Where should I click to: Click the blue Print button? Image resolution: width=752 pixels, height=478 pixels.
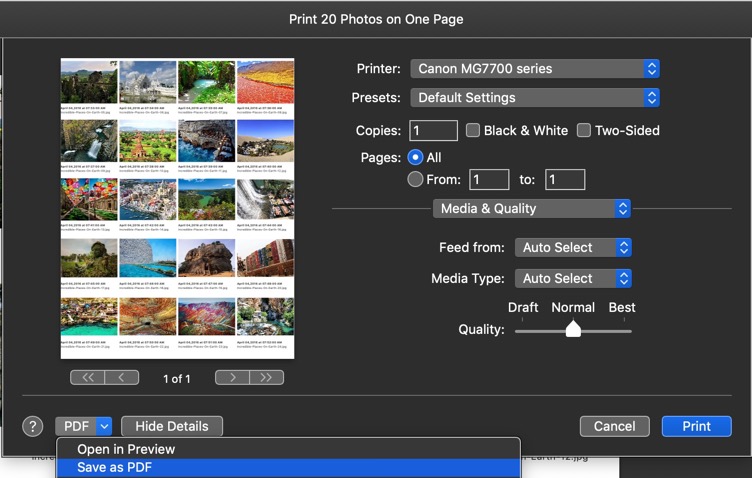(x=696, y=426)
